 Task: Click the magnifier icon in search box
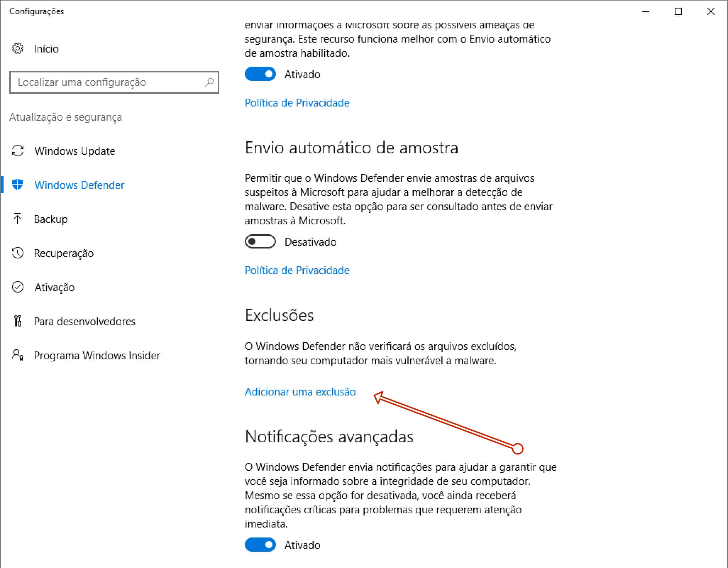pyautogui.click(x=209, y=82)
